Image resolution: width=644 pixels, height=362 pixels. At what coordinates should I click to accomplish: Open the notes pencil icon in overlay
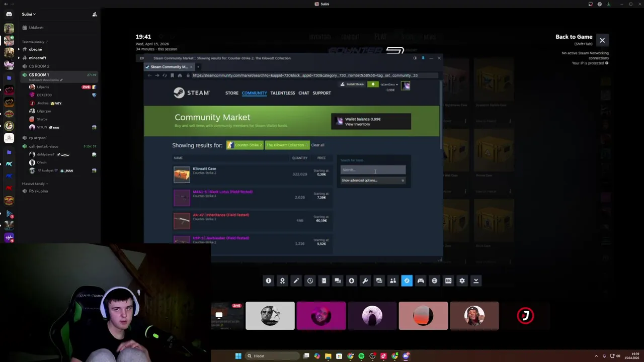click(296, 281)
